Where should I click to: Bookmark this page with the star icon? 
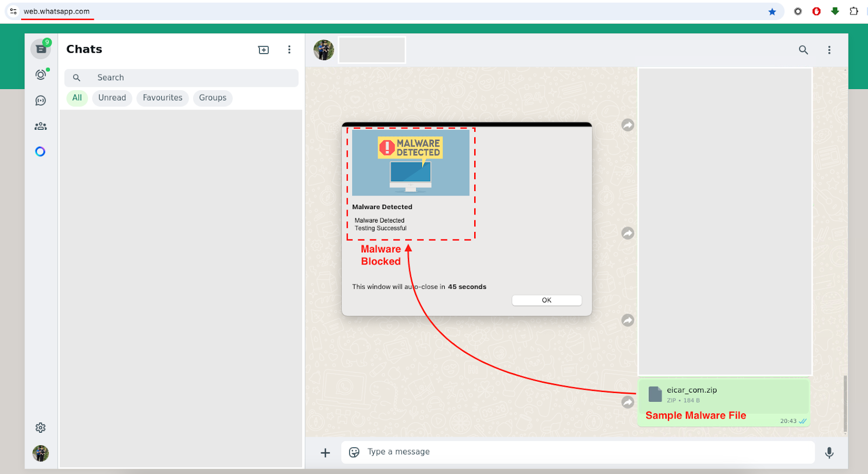pos(772,11)
